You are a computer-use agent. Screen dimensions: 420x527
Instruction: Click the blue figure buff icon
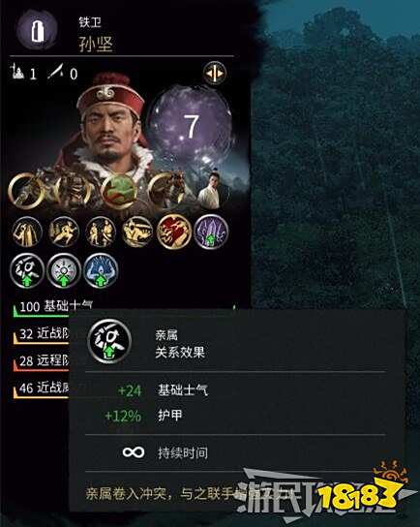tap(101, 271)
